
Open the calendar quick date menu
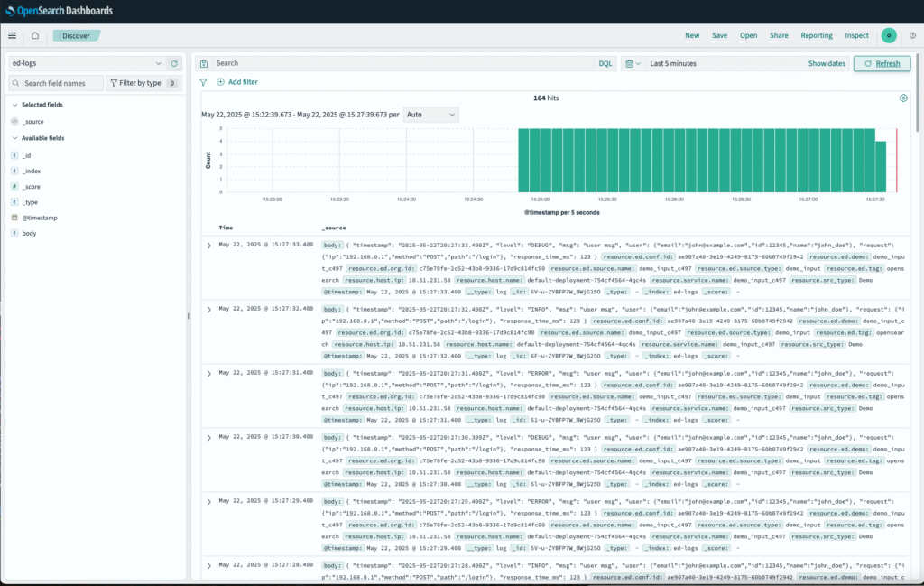[x=633, y=63]
